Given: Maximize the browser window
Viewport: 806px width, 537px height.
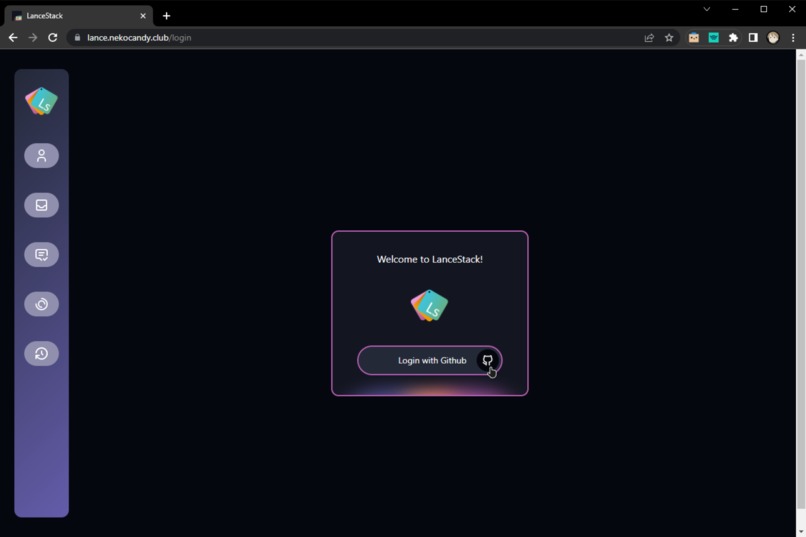Looking at the screenshot, I should coord(764,9).
